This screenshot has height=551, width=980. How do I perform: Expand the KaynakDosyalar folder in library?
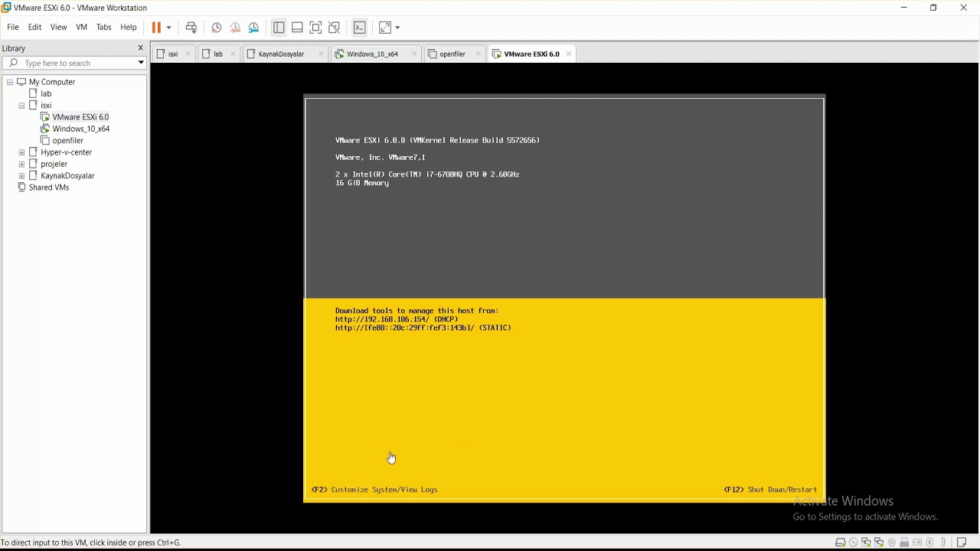coord(21,176)
